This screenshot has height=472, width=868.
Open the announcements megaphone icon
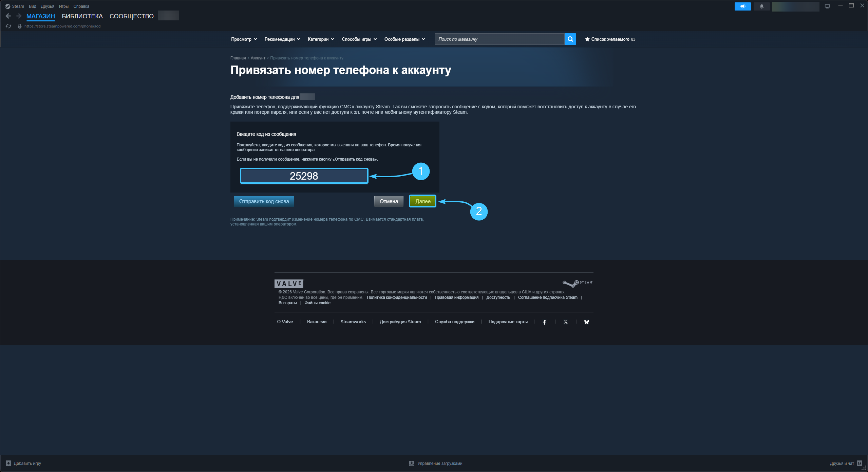[742, 6]
